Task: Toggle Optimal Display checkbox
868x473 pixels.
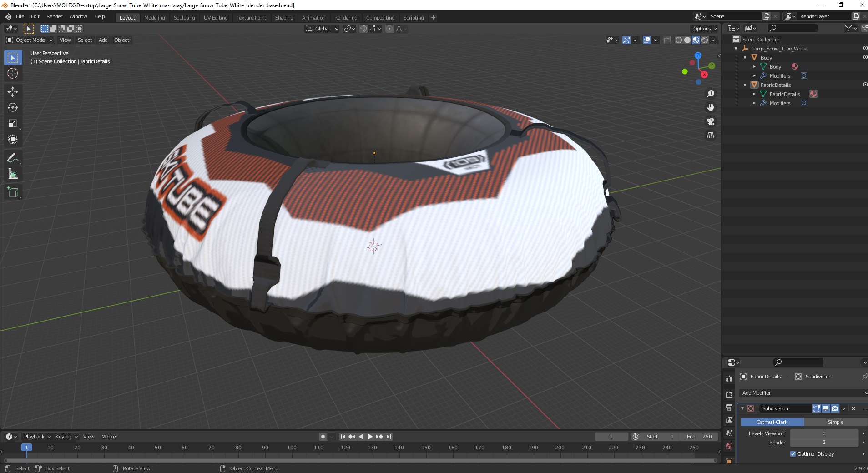Action: [x=793, y=454]
